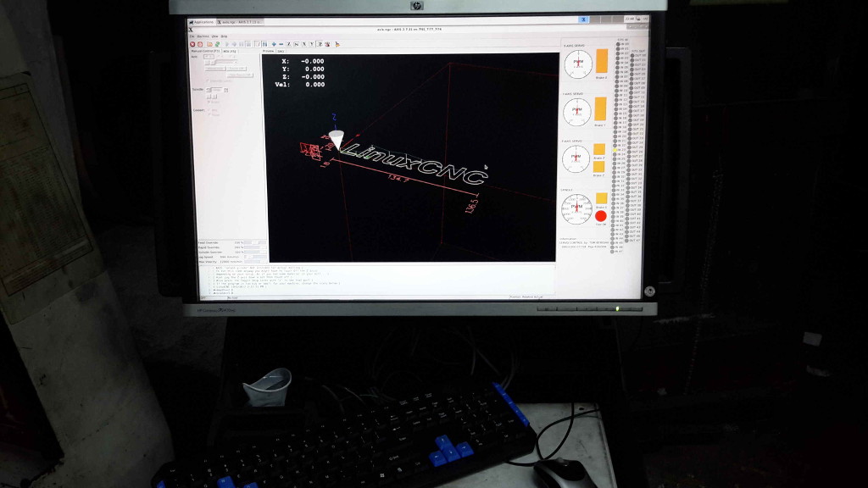Zoom out with the blue minus icon
Screen dimensions: 868x488
pyautogui.click(x=281, y=44)
